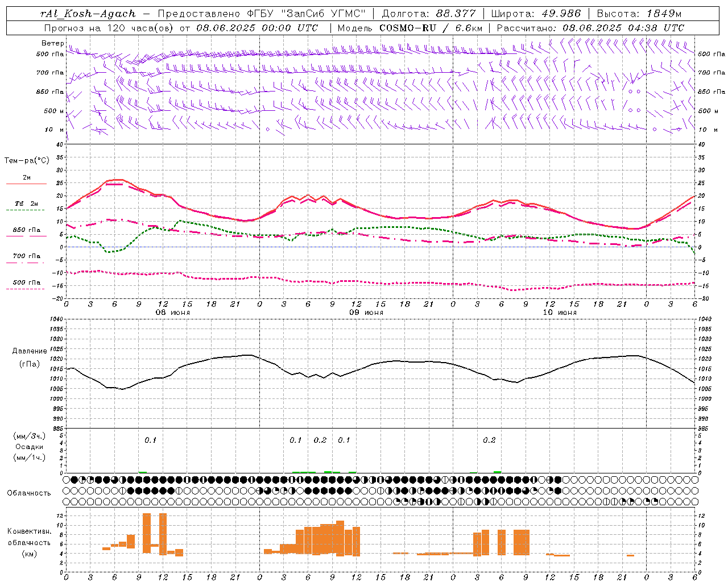This screenshot has height=582, width=728.
Task: Click the Тем-ра(°C) panel label
Action: click(x=27, y=161)
